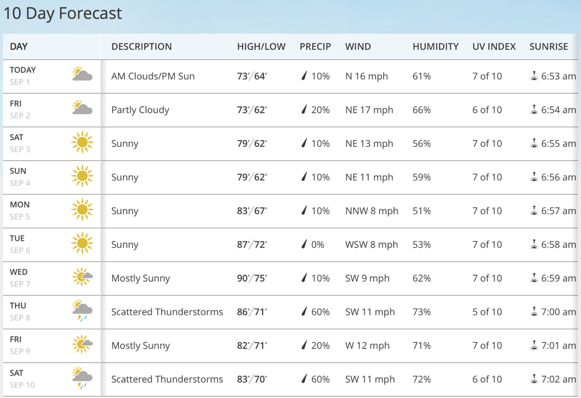Open the TUE Sep 6 forecast row

click(x=290, y=245)
